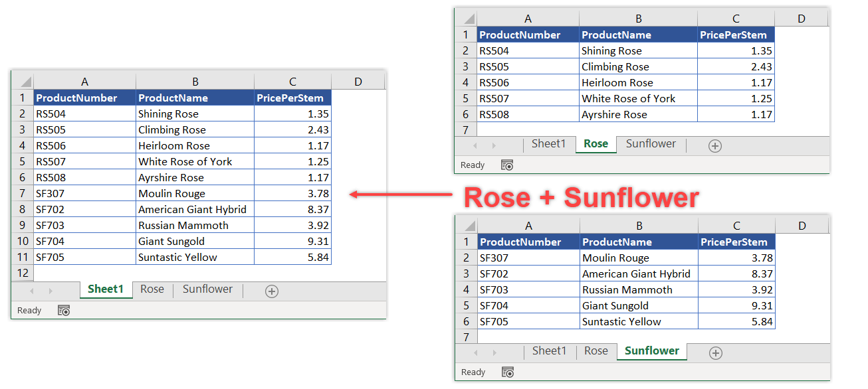Switch to the Rose sheet tab
The image size is (868, 389).
[152, 290]
